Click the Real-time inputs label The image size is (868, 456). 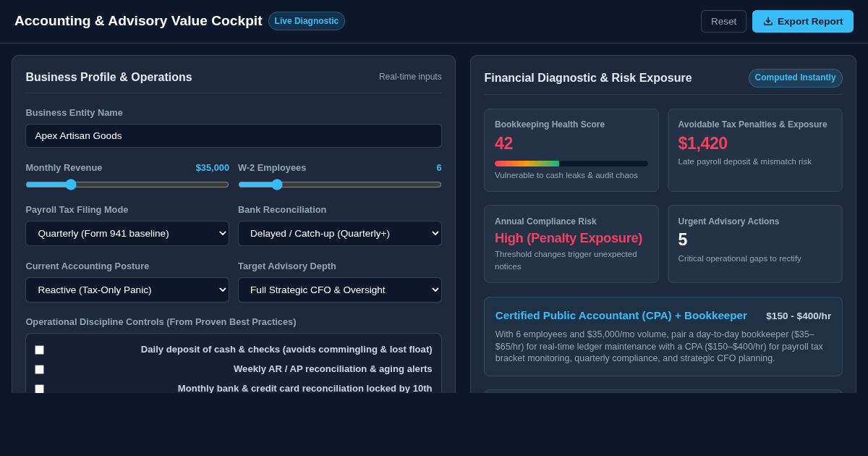click(410, 77)
